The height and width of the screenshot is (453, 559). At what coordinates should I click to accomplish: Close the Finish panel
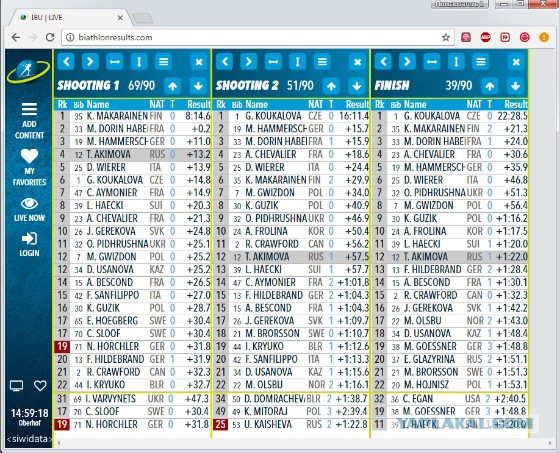tap(516, 62)
